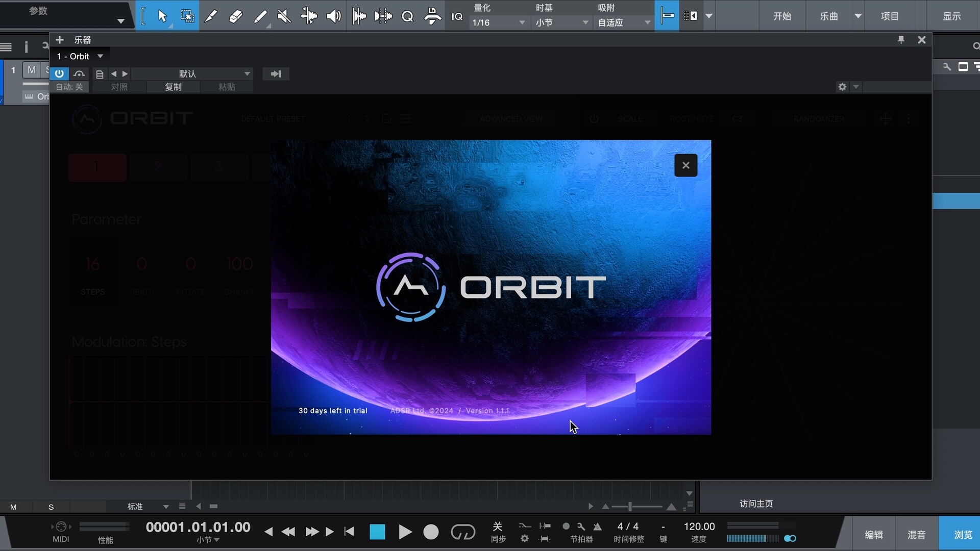
Task: Click the Rewind button
Action: pos(288,532)
